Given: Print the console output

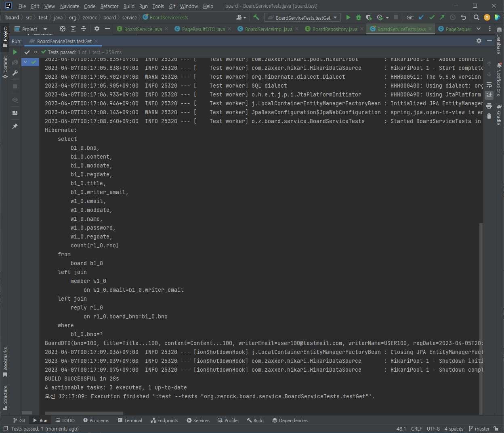Looking at the screenshot, I should pos(489,106).
